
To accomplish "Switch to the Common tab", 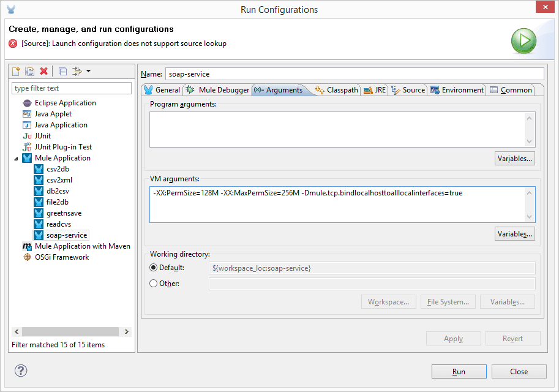I will point(511,90).
